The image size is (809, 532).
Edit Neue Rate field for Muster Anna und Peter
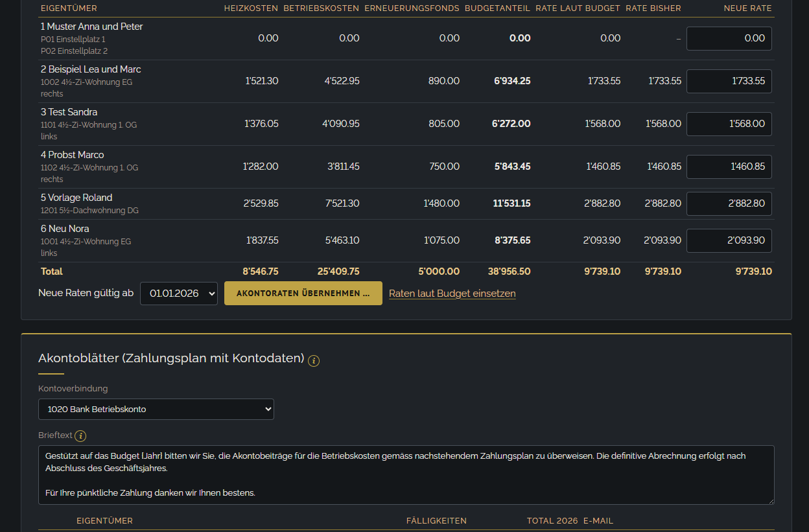point(729,38)
